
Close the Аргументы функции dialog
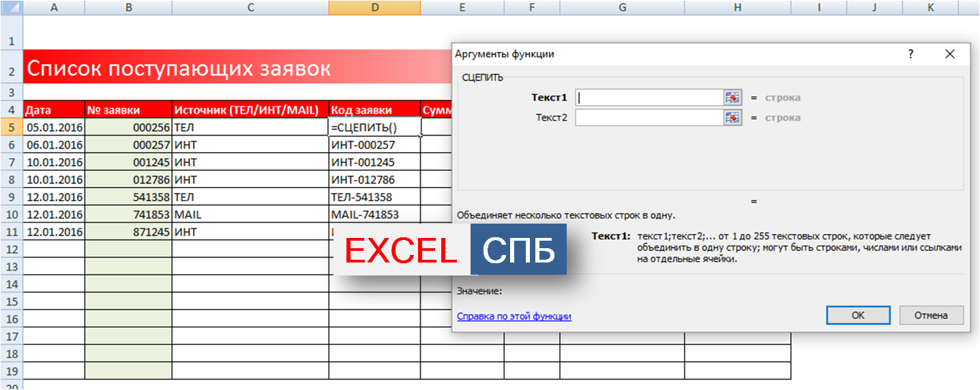click(x=949, y=55)
